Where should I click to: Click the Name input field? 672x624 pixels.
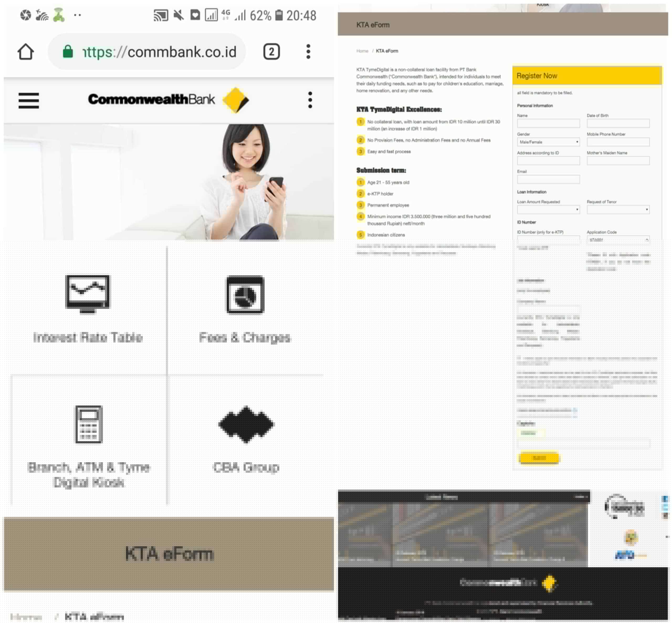548,124
